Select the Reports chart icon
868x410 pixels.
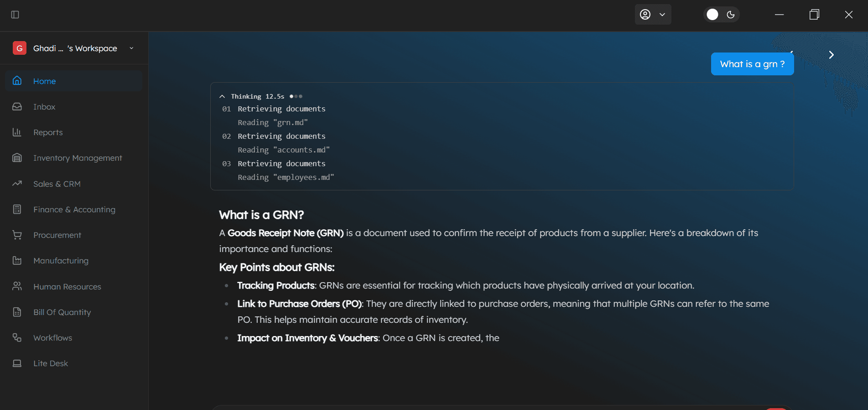(17, 132)
